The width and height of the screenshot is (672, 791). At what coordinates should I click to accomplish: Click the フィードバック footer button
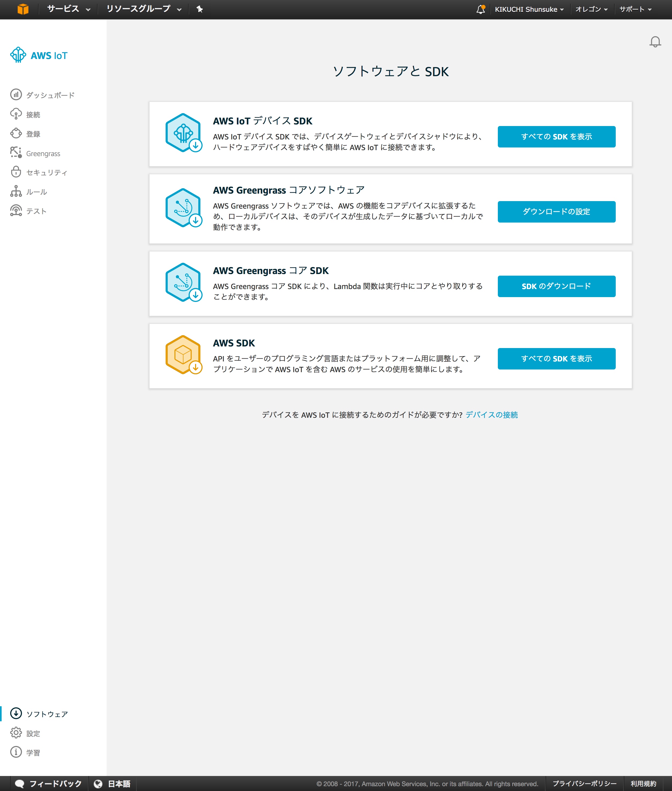pyautogui.click(x=48, y=784)
